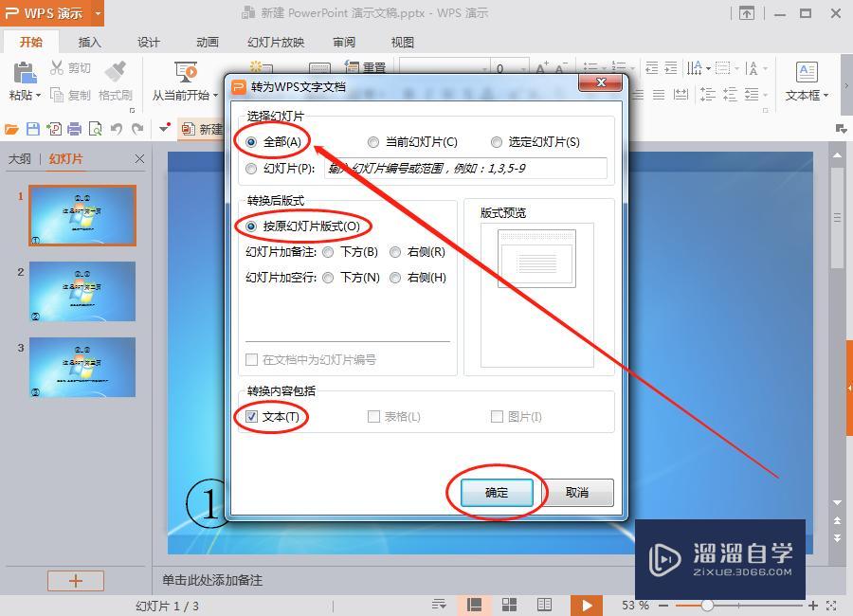Select notes 右侧(R) radio button

(395, 252)
